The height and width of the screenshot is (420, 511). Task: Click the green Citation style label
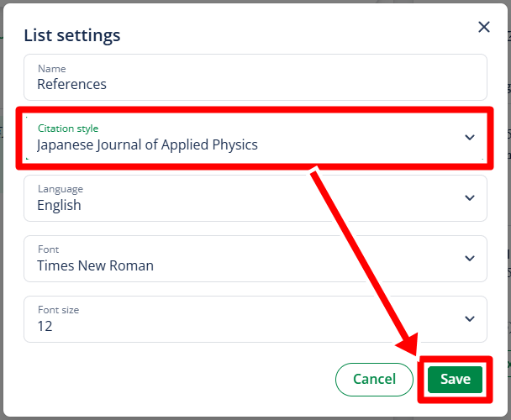[x=68, y=129]
